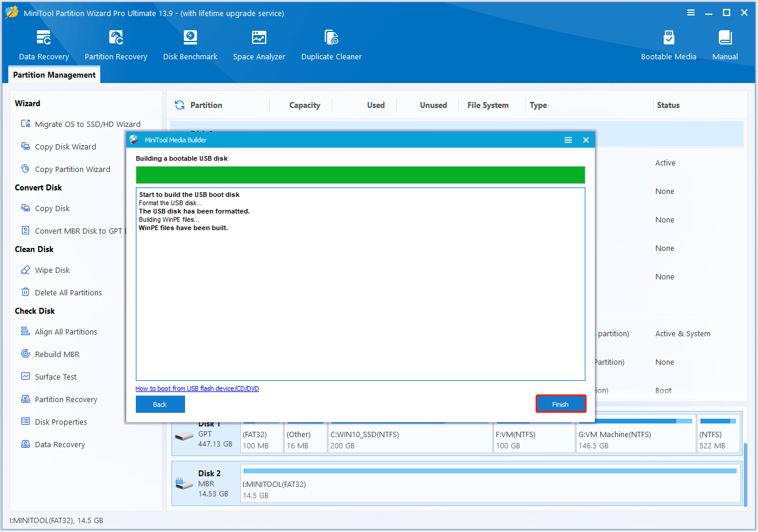The height and width of the screenshot is (532, 758).
Task: Sort by Unused column header
Action: 433,105
